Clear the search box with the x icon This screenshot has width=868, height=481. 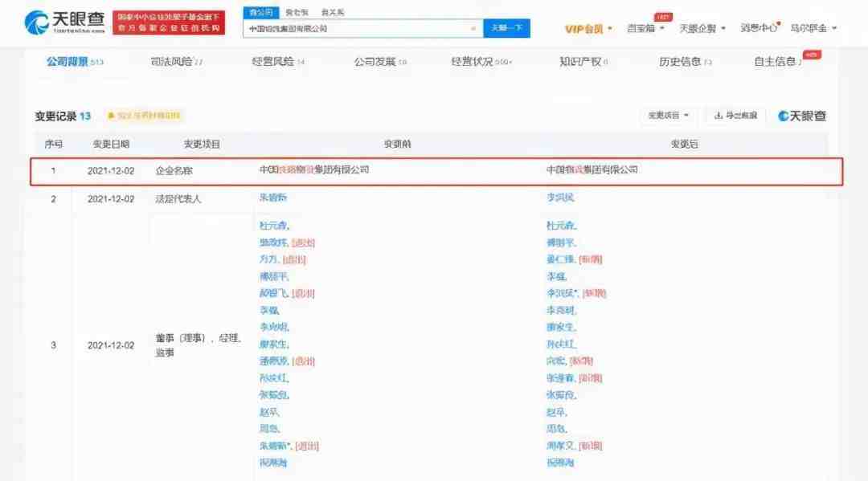click(x=473, y=29)
